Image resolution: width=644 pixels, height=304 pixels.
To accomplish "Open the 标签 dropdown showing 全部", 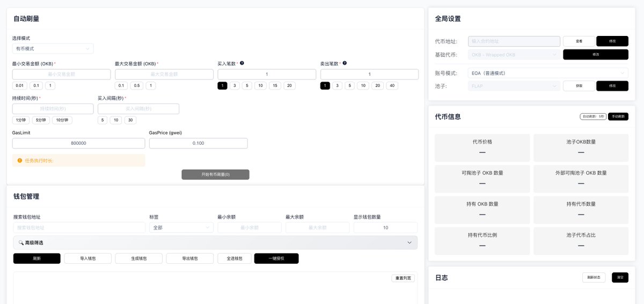I will click(181, 227).
